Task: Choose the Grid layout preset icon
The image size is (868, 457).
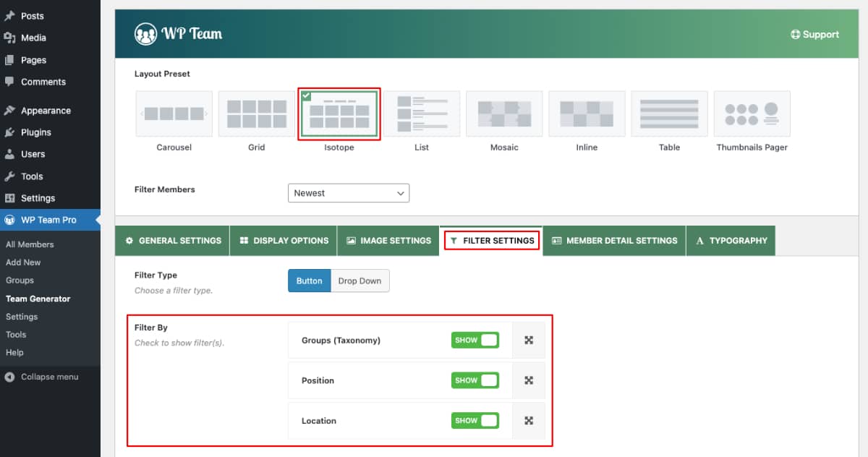Action: pyautogui.click(x=256, y=114)
